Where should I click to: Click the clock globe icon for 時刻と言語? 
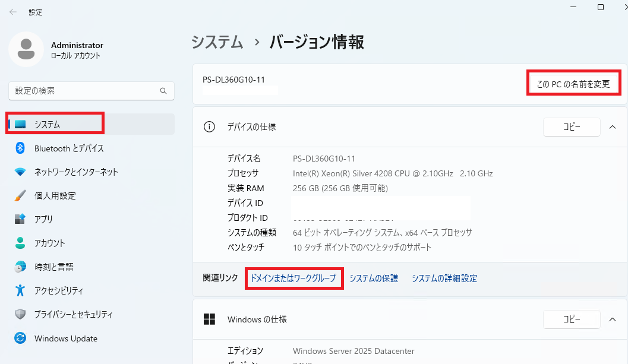coord(20,267)
